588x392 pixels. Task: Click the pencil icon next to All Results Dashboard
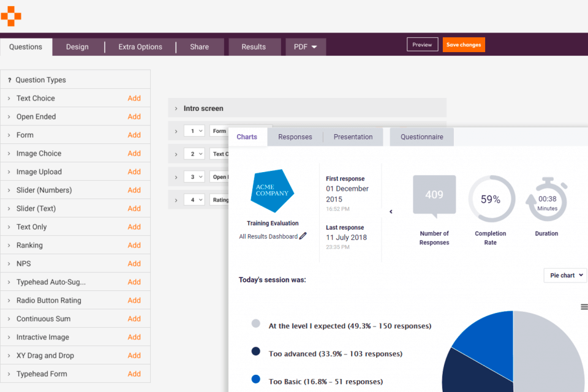coord(303,236)
